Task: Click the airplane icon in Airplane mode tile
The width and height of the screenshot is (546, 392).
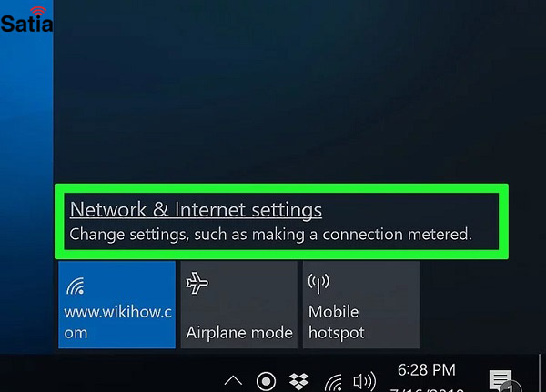Action: click(x=197, y=283)
